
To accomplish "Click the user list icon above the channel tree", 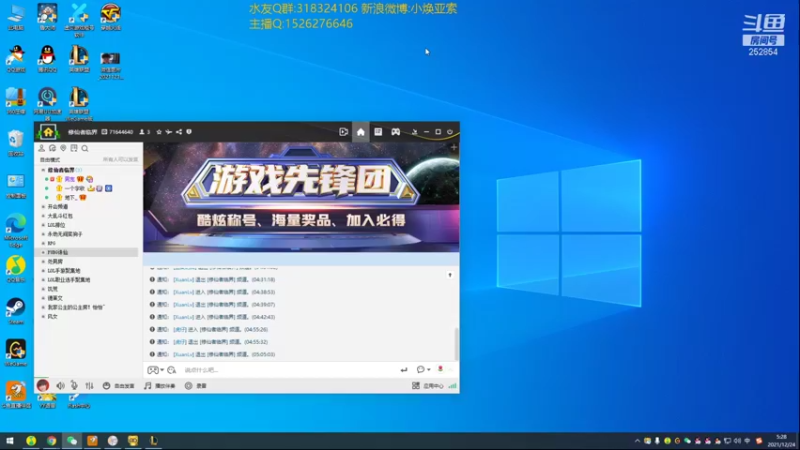I will [41, 148].
